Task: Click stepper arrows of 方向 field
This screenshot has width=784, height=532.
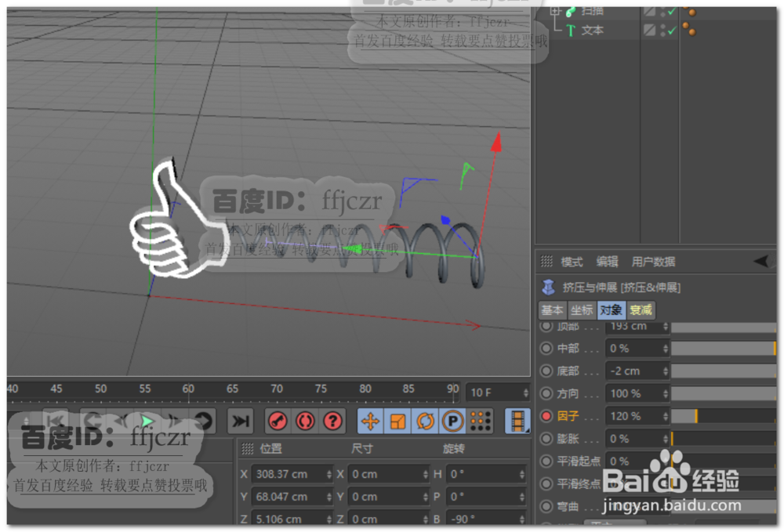Action: tap(665, 393)
